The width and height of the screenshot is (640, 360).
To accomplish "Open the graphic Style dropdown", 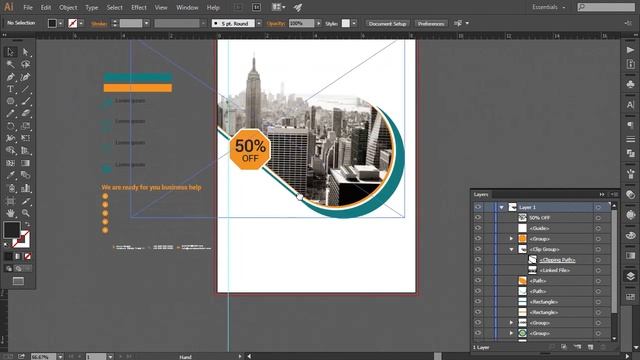I will (x=354, y=23).
